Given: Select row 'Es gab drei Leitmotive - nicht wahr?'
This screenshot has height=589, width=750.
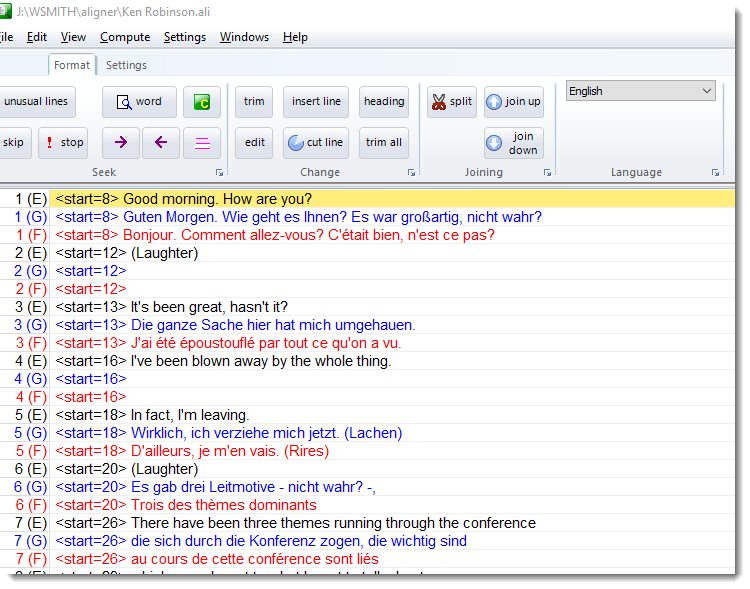Looking at the screenshot, I should coord(367,487).
